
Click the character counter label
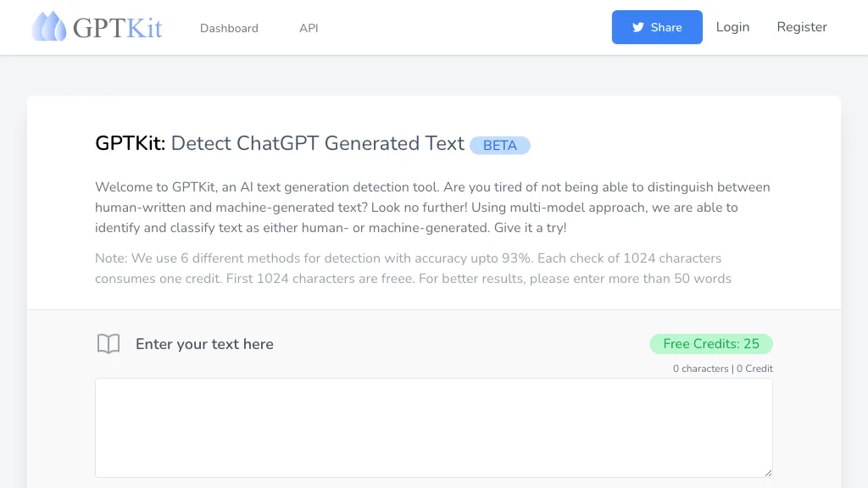700,368
